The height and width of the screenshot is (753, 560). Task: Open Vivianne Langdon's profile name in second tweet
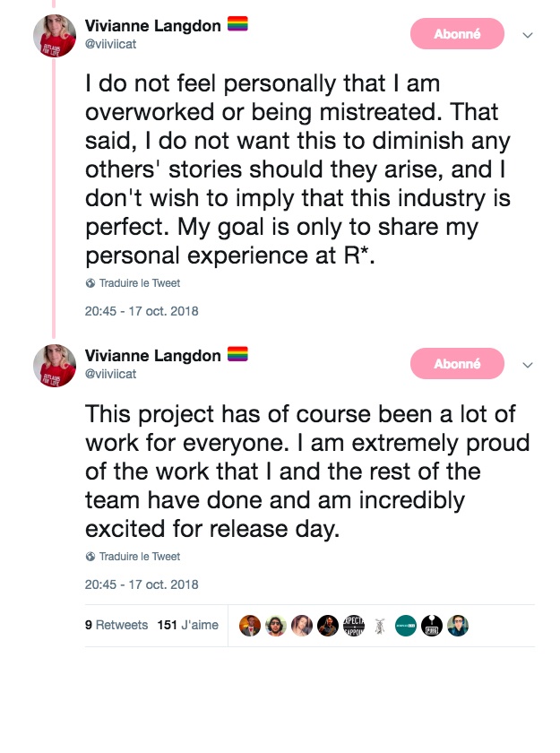pyautogui.click(x=152, y=356)
